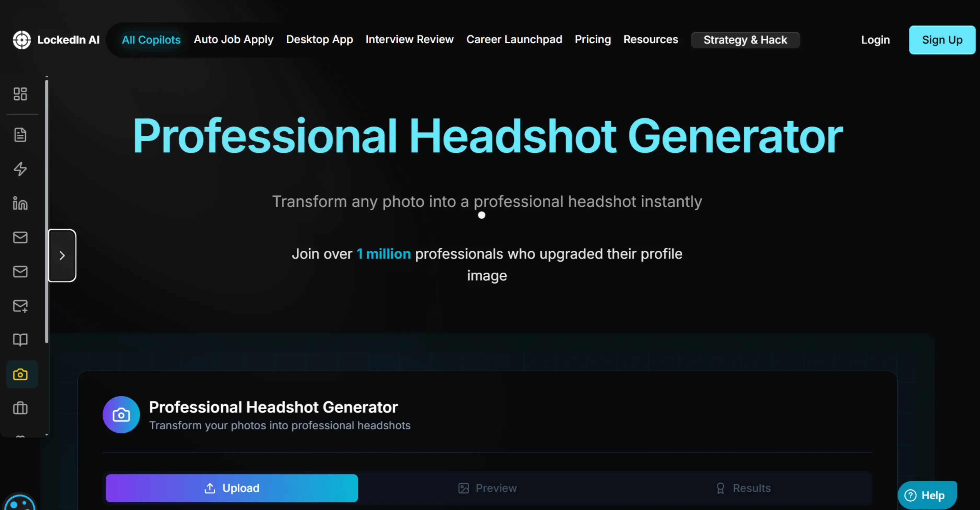Click the envelope icon directly above the mail-plus icon
980x510 pixels.
(20, 272)
